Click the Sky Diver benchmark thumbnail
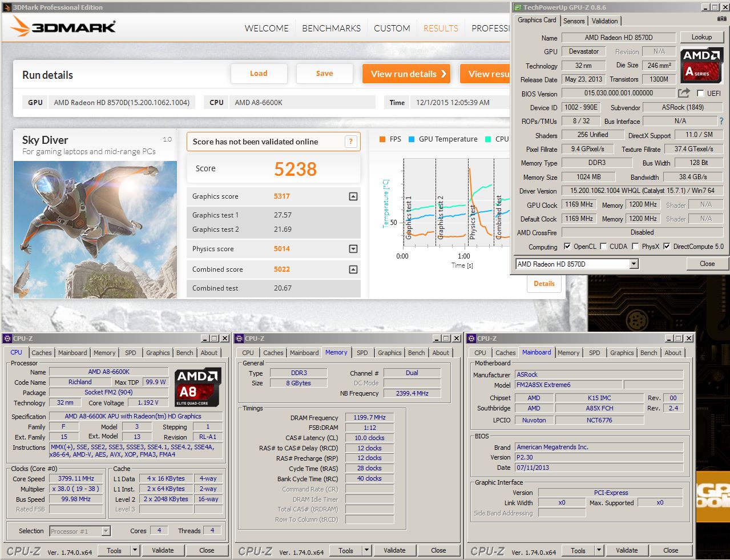 (95, 229)
